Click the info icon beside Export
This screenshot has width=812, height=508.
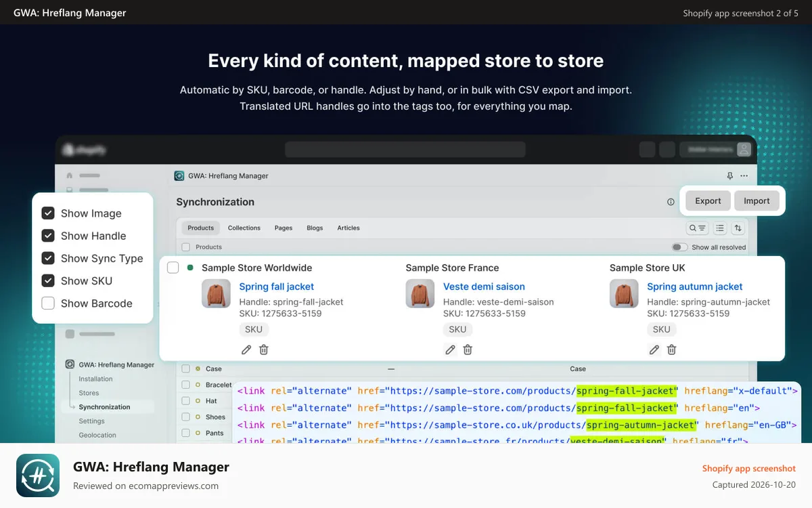671,202
